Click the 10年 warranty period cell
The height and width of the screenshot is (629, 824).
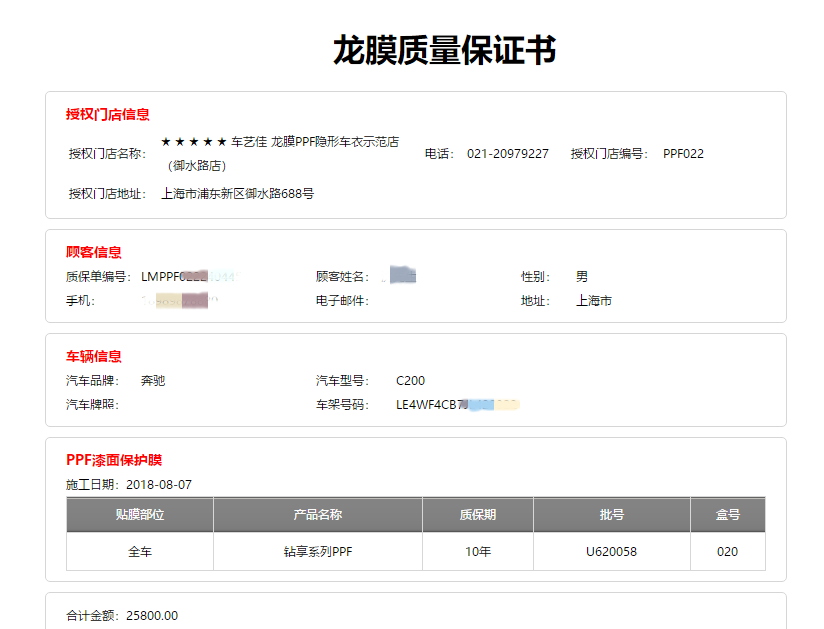pyautogui.click(x=477, y=552)
